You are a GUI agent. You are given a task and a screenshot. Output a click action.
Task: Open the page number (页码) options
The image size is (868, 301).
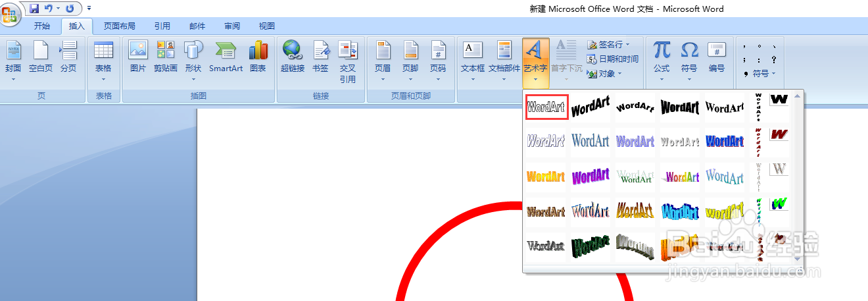coord(438,60)
